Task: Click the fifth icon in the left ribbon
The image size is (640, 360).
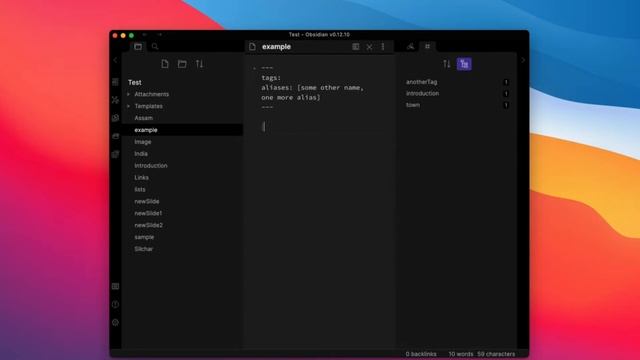Action: tap(116, 154)
